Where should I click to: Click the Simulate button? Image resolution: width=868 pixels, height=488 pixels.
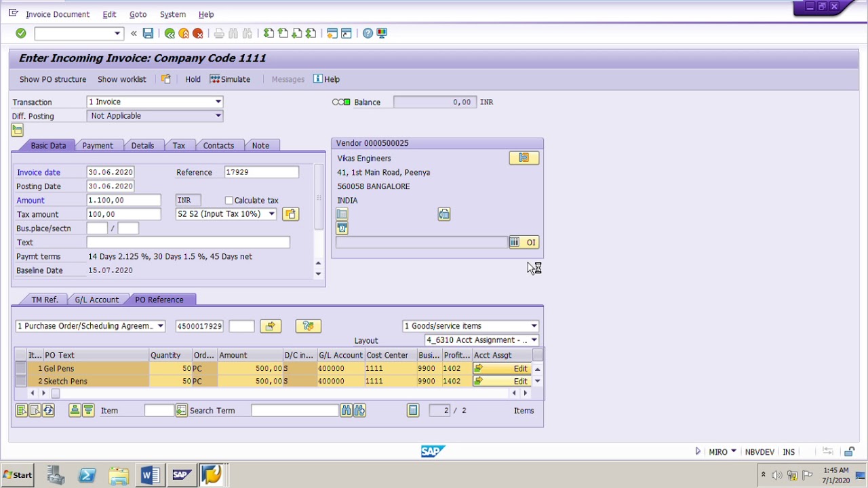(x=230, y=79)
